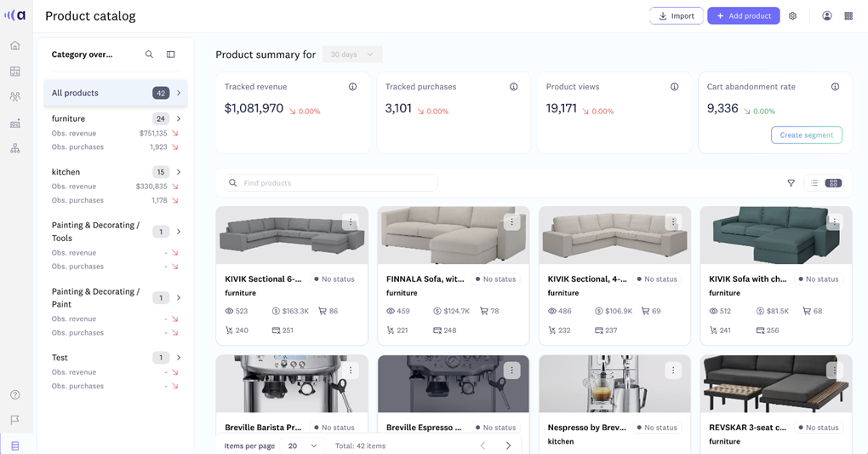This screenshot has width=868, height=454.
Task: Click the settings gear icon in header
Action: 792,16
